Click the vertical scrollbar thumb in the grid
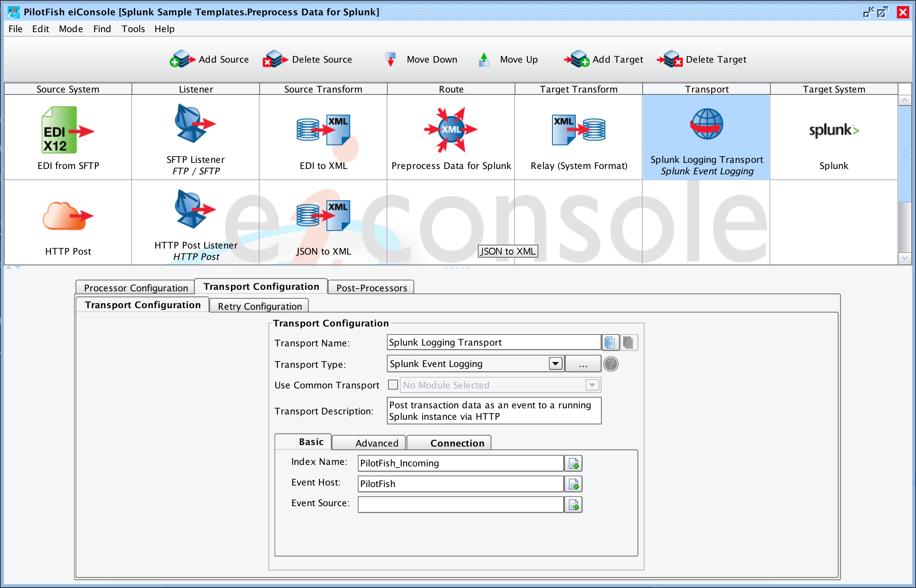This screenshot has height=588, width=916. [x=905, y=154]
